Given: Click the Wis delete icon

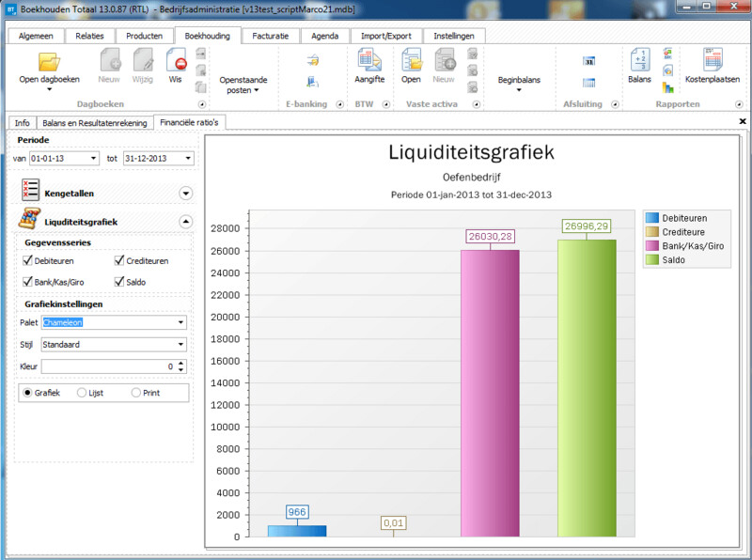Looking at the screenshot, I should pyautogui.click(x=176, y=60).
